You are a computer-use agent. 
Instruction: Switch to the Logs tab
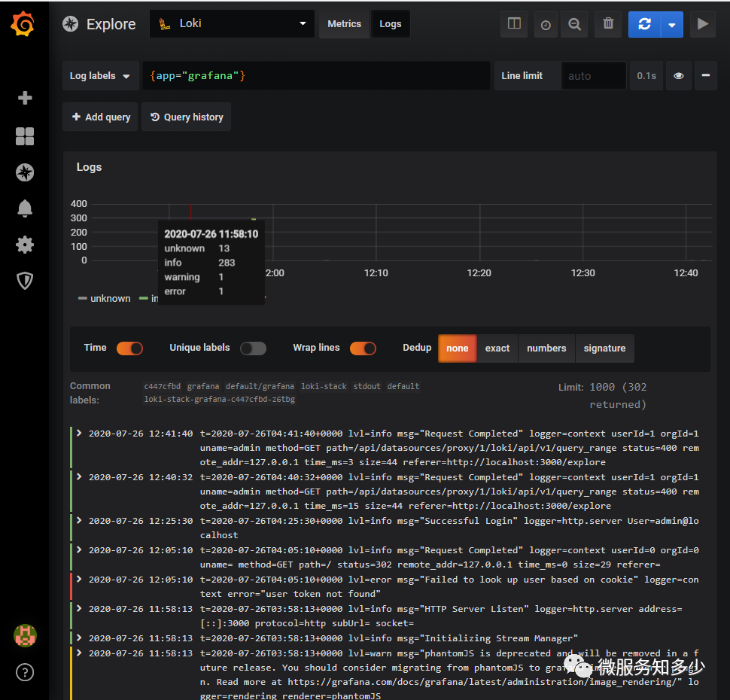point(390,24)
